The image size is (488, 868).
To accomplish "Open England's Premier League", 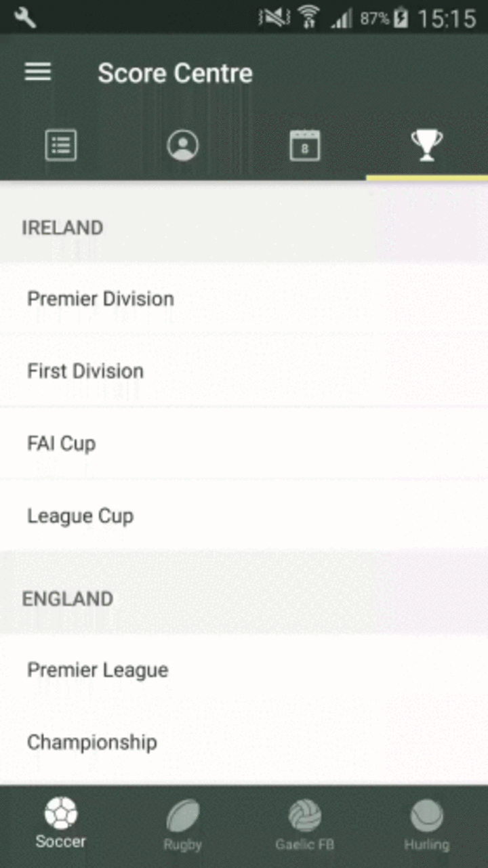I will pos(98,669).
